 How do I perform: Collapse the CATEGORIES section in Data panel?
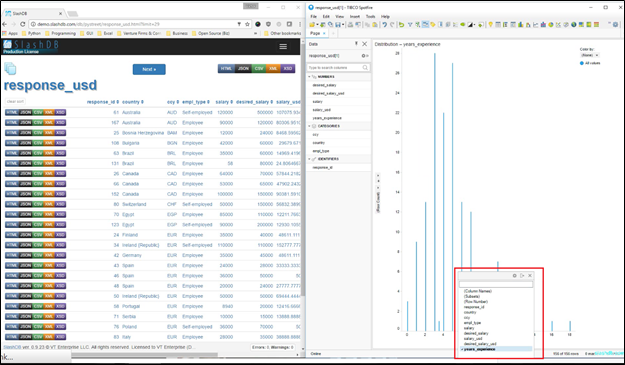pos(309,126)
